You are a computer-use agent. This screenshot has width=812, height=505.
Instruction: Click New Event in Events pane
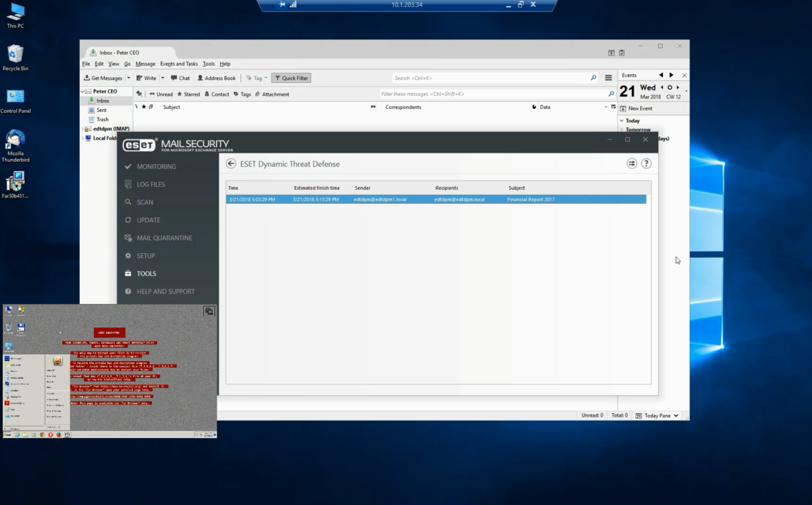tap(637, 108)
